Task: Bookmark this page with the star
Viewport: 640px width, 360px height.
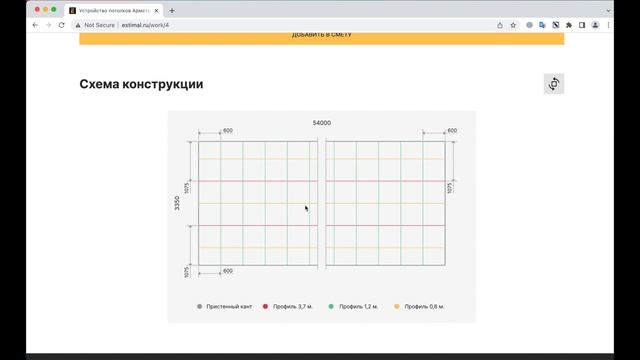Action: 513,25
